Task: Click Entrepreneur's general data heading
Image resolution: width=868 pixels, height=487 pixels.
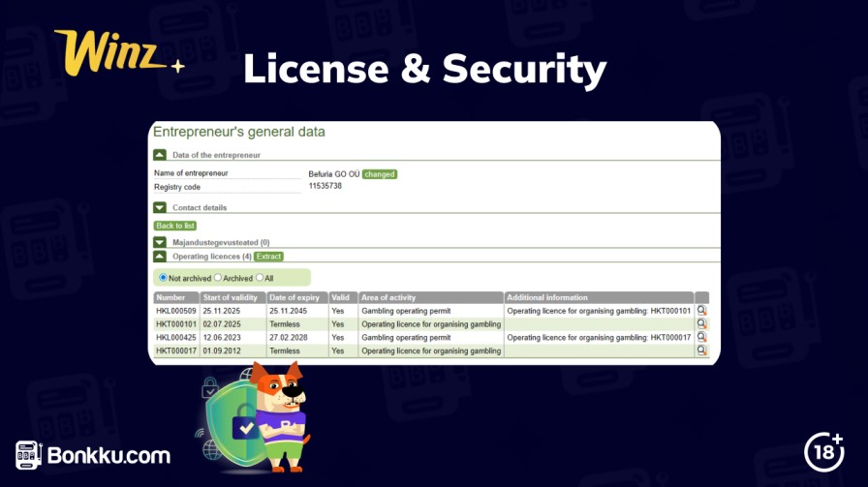Action: tap(238, 133)
